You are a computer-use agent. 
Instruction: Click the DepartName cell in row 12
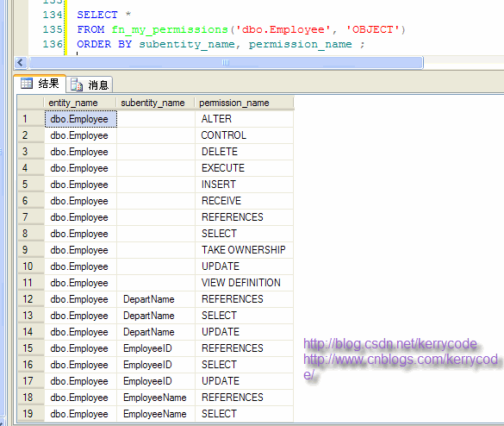[x=156, y=299]
